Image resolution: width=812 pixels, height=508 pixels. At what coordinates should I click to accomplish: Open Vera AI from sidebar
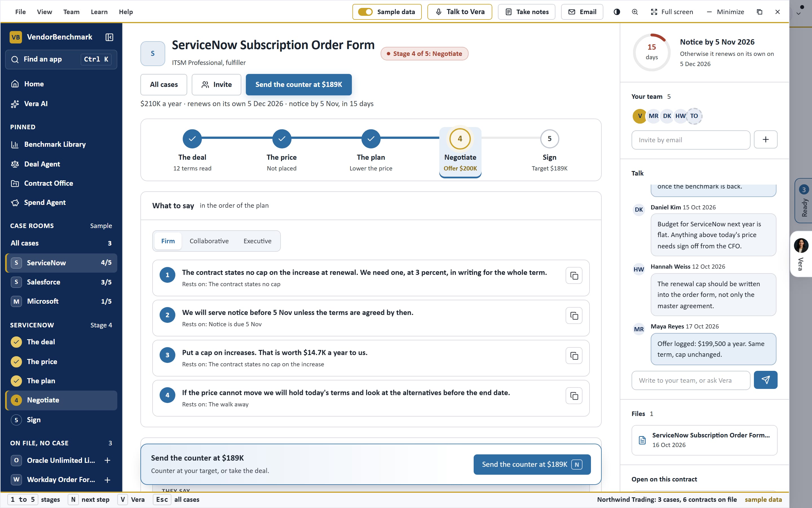(x=61, y=104)
